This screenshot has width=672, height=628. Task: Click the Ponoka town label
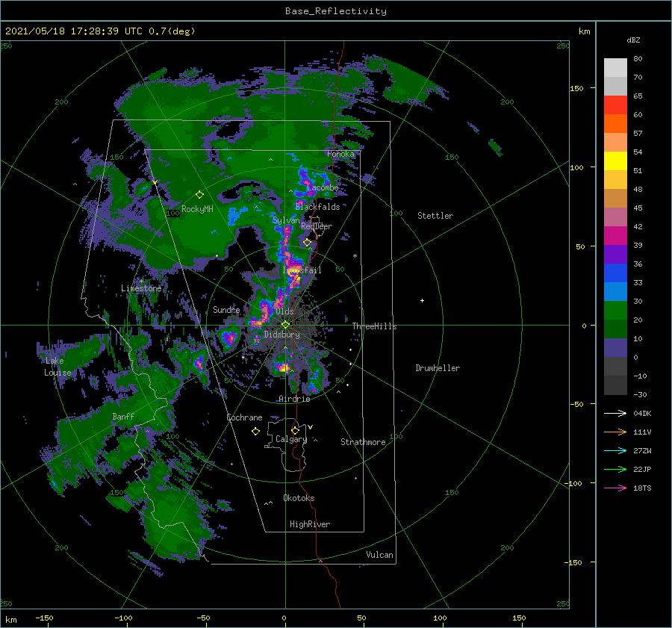point(340,154)
